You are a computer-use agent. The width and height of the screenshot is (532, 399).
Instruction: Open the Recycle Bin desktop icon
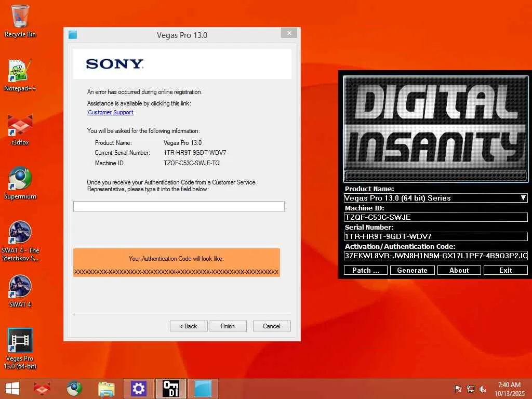20,21
